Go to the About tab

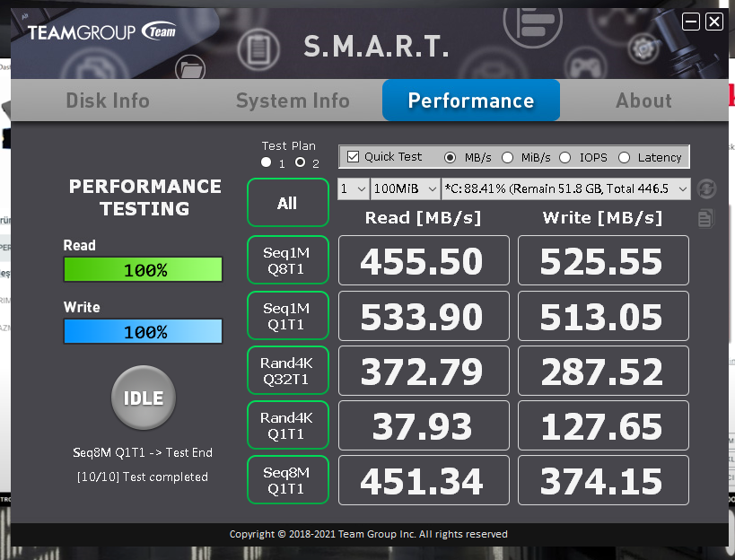pyautogui.click(x=643, y=101)
